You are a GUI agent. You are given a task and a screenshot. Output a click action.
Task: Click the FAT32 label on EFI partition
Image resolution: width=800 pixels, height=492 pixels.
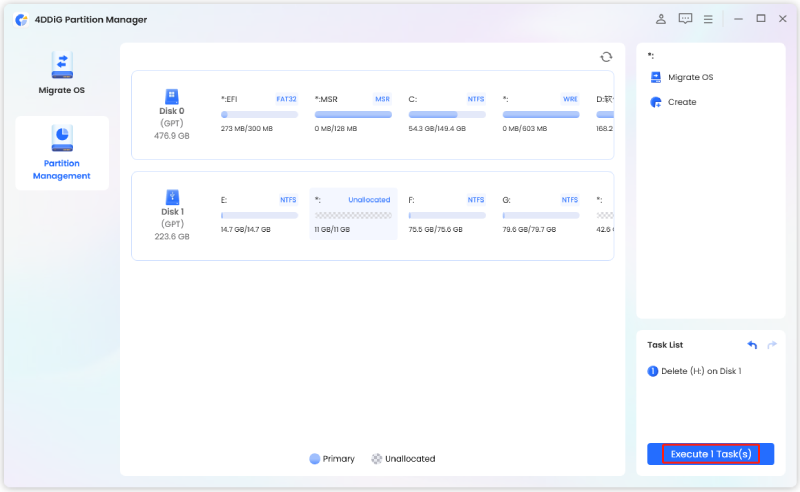point(286,99)
